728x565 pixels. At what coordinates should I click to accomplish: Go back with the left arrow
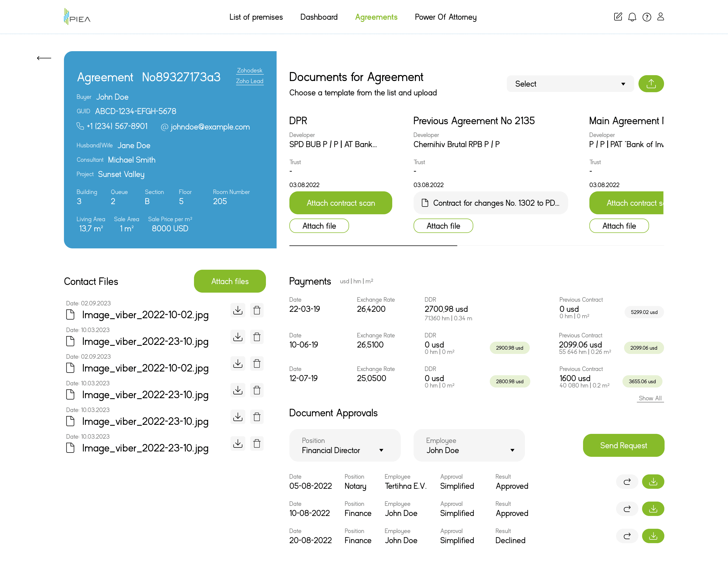(44, 58)
